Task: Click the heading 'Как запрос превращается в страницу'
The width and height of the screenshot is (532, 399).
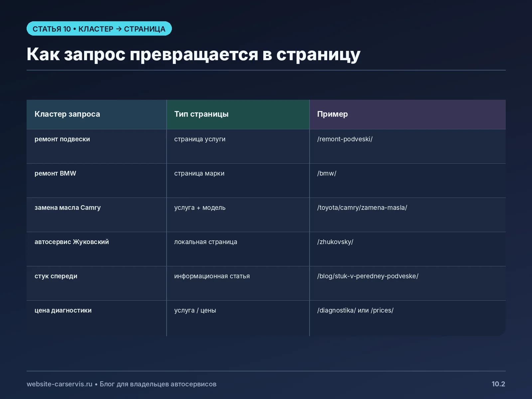Action: 194,54
